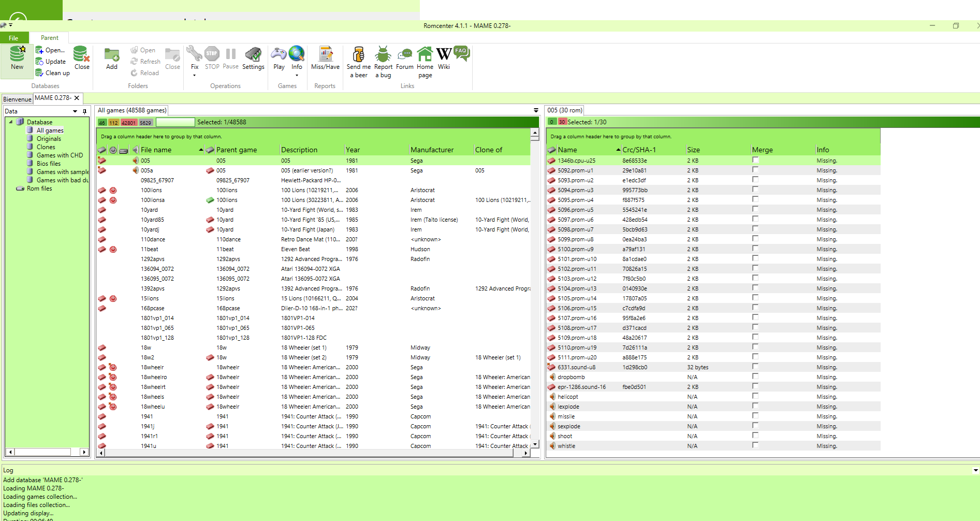Open the Settings tool icon
980x521 pixels.
click(x=253, y=54)
